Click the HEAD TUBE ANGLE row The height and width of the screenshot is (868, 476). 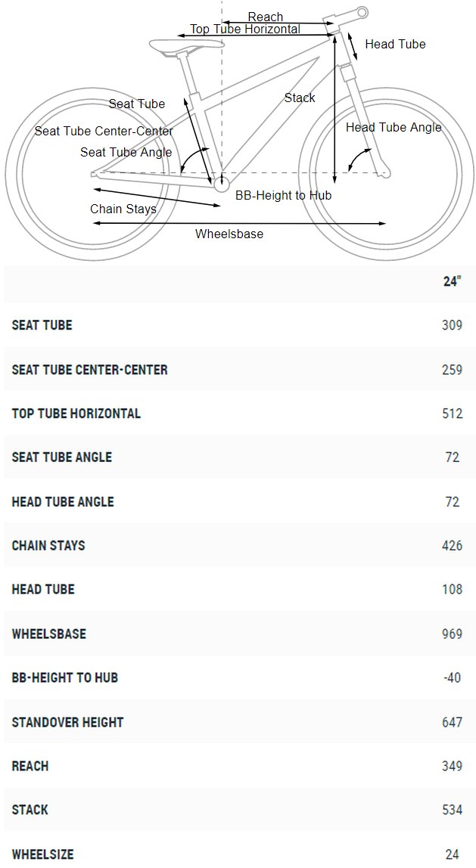(239, 501)
